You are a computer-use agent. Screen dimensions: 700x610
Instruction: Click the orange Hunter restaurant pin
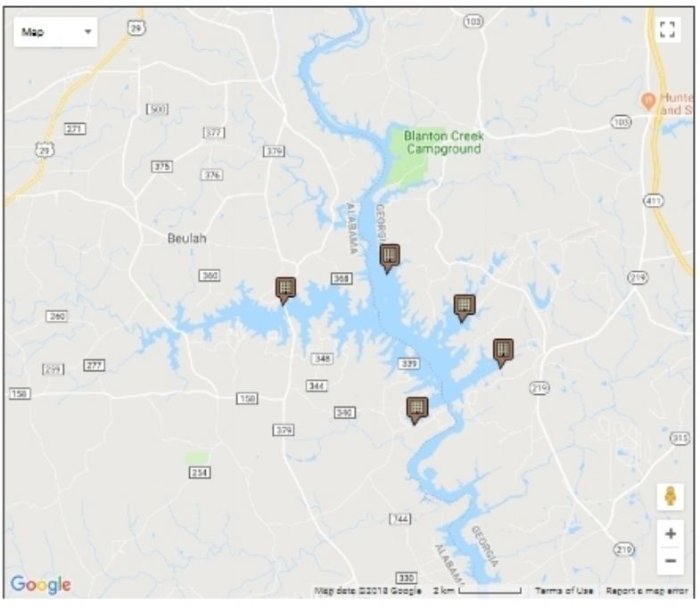[647, 102]
